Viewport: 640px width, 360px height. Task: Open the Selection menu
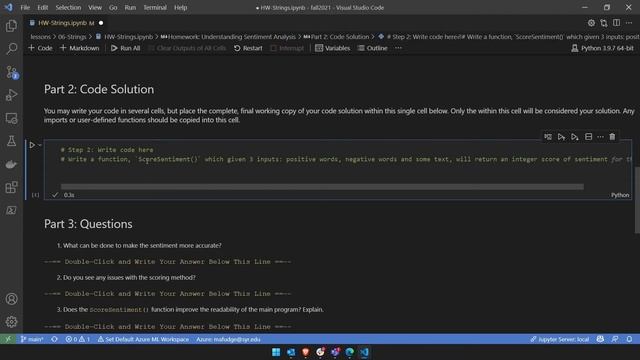68,7
